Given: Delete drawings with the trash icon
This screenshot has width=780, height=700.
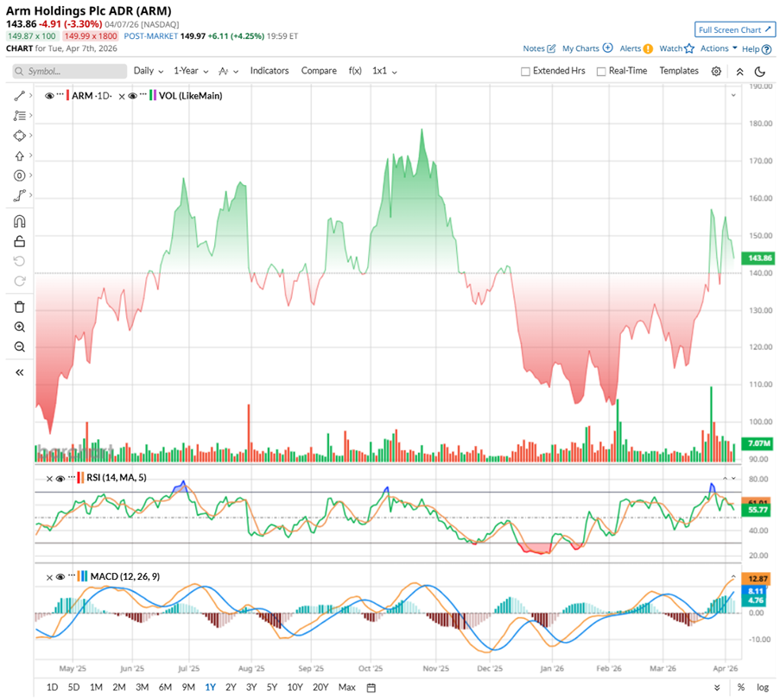Looking at the screenshot, I should 20,307.
